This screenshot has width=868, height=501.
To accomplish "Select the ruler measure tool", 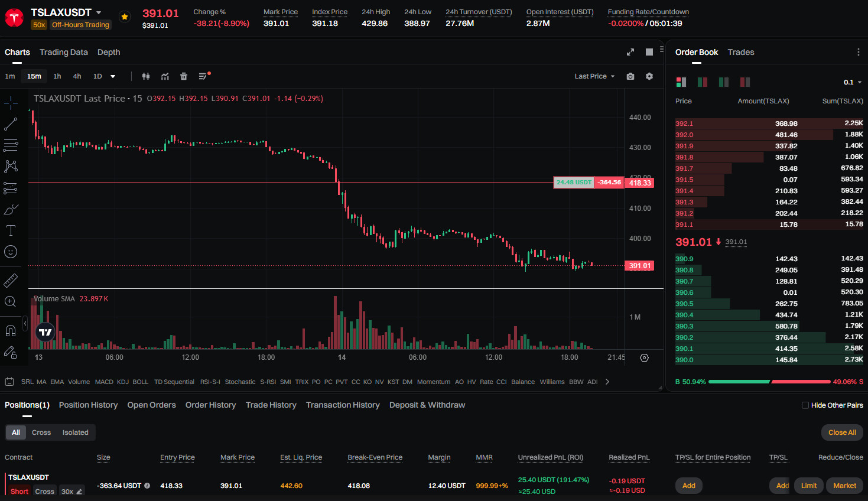I will (x=11, y=280).
